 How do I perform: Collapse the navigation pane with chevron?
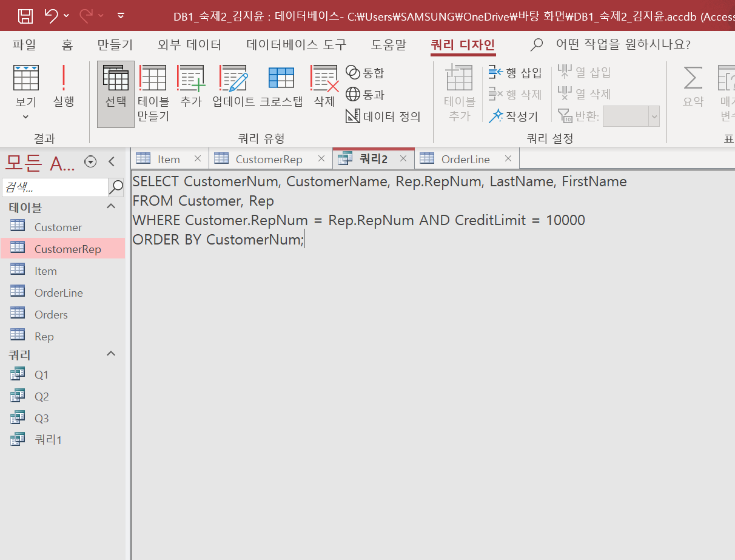(112, 161)
